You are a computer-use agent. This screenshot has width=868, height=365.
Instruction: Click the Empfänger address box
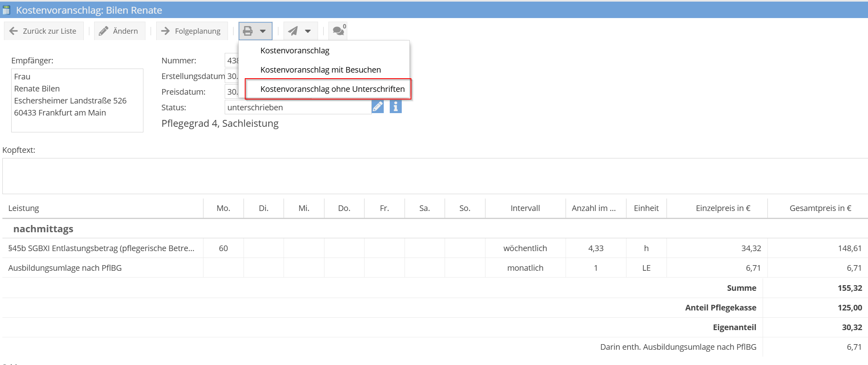click(77, 100)
